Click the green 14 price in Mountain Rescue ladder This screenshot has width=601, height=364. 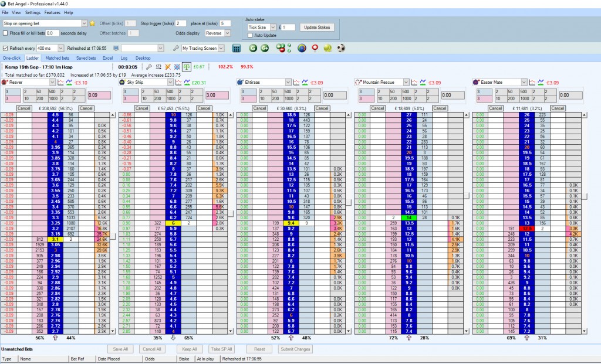click(409, 218)
